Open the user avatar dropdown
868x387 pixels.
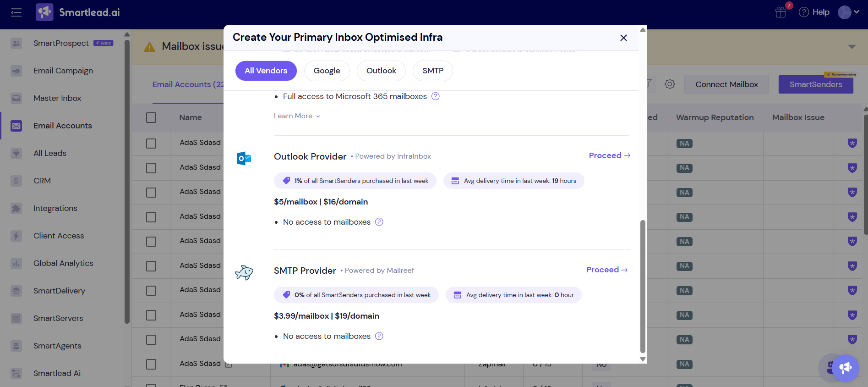[x=848, y=12]
